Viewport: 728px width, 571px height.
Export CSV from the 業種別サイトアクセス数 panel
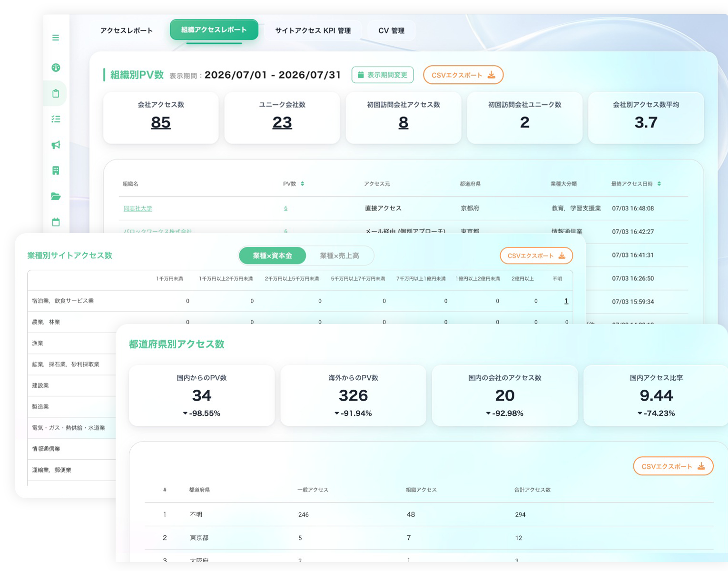(536, 256)
